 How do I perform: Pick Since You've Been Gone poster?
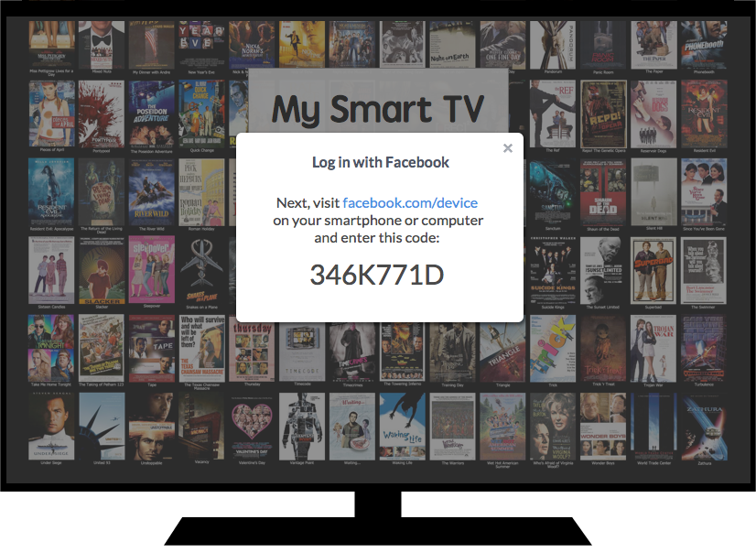click(704, 192)
